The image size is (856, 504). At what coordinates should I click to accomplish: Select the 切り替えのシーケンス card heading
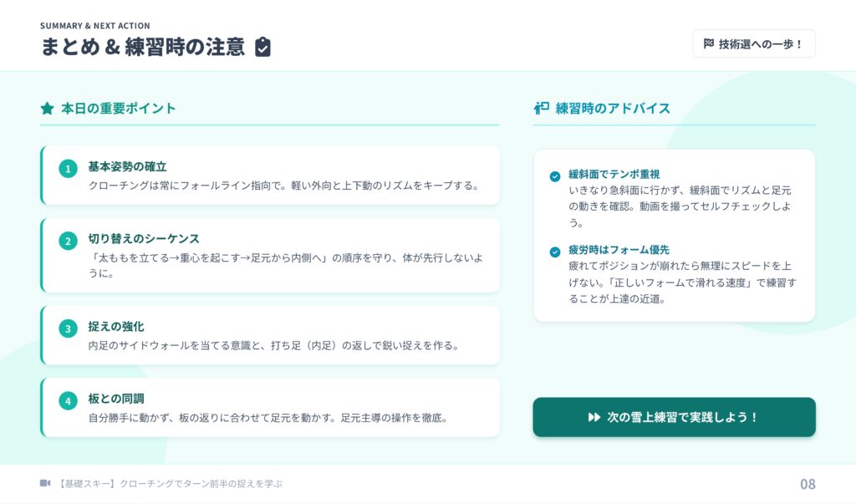(x=144, y=238)
